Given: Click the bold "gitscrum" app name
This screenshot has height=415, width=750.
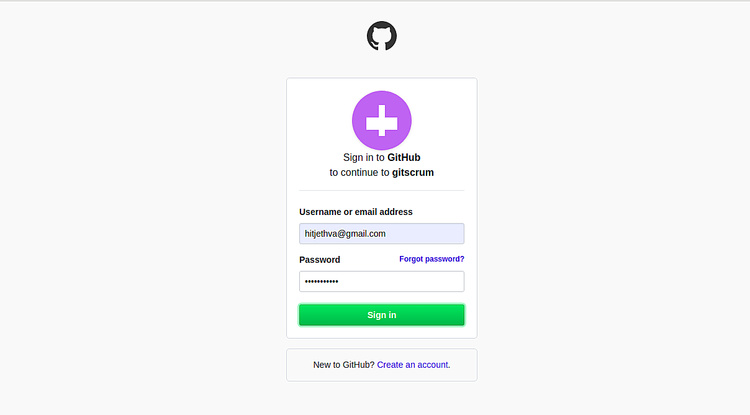Looking at the screenshot, I should coord(413,173).
